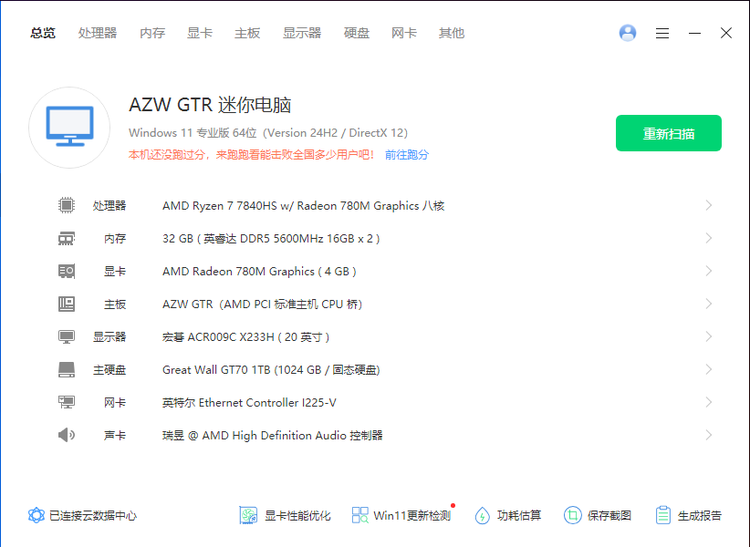Click the 已连接云数据中心 status icon
The width and height of the screenshot is (750, 547).
36,515
